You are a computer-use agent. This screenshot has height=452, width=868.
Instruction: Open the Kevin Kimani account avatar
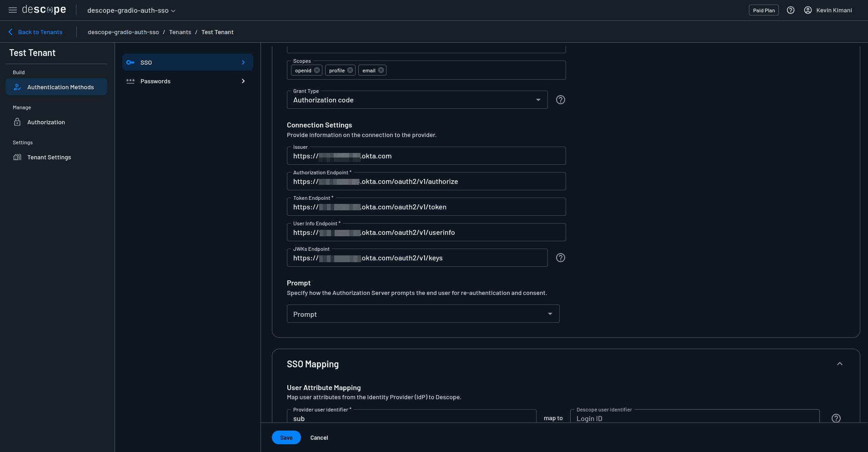[x=808, y=10]
